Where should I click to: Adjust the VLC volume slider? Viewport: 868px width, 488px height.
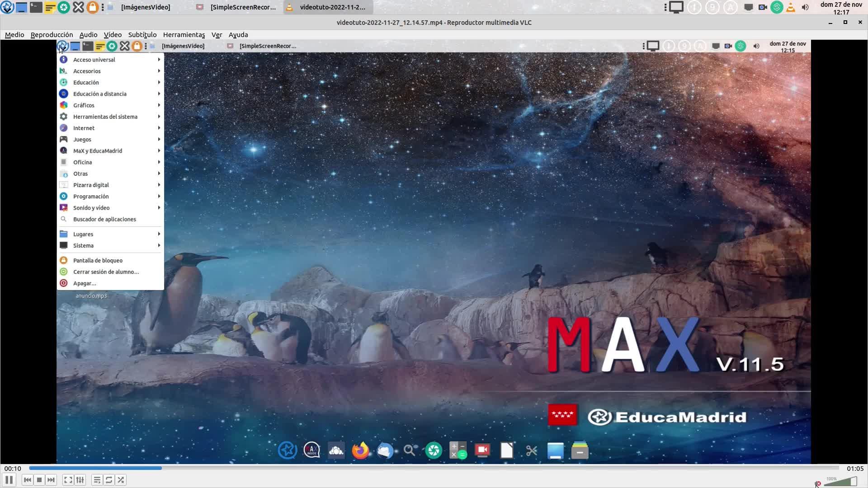(x=840, y=482)
